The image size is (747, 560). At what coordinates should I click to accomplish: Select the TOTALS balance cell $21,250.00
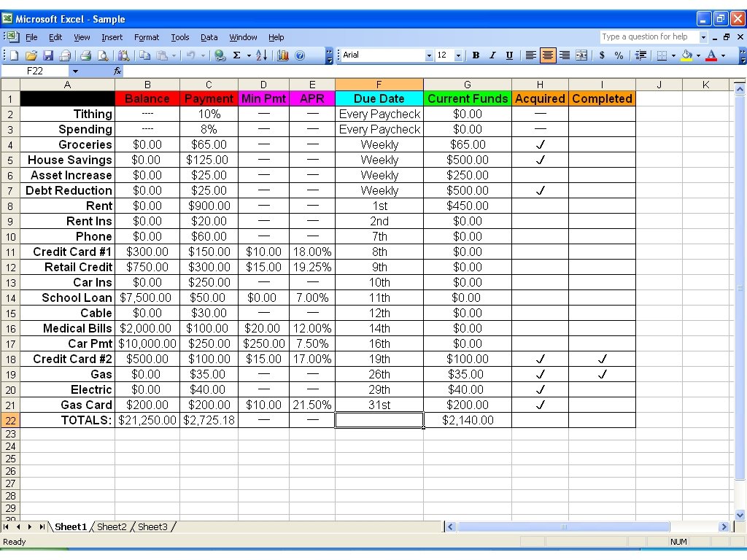coord(147,420)
